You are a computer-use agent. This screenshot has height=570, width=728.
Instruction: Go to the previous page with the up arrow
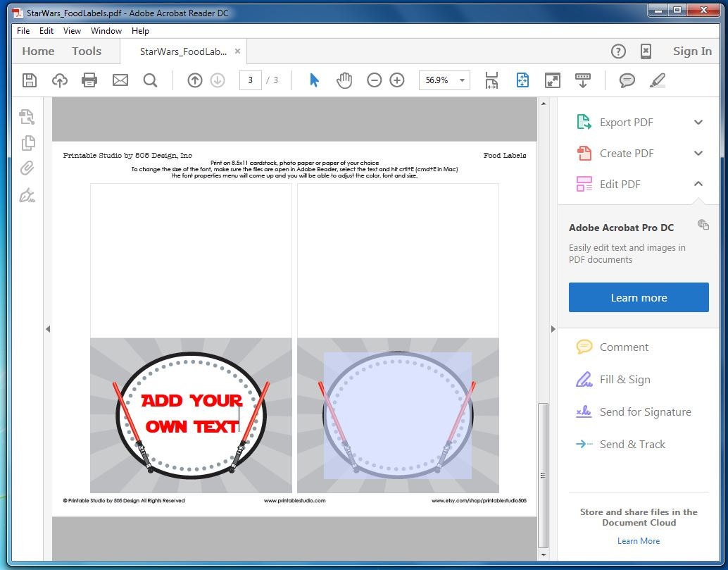(x=195, y=80)
